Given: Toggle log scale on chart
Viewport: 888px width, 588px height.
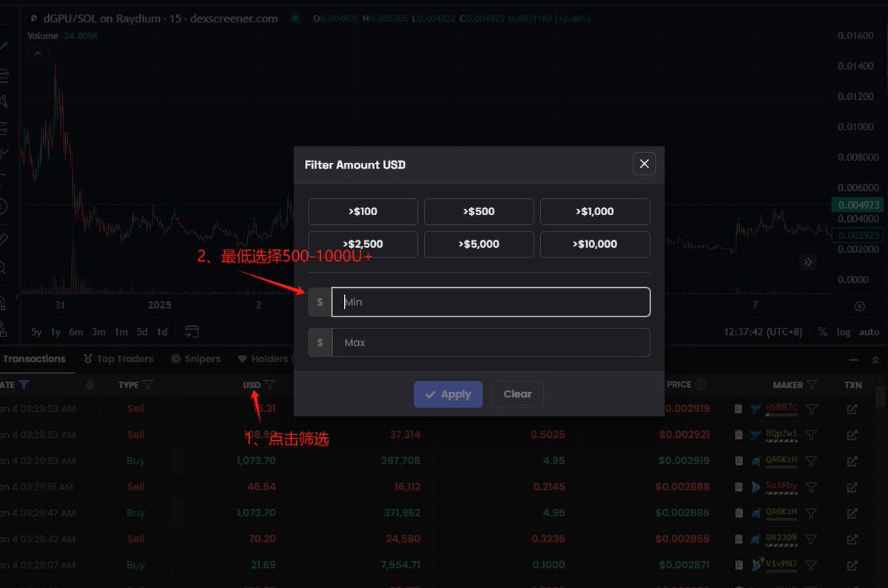Looking at the screenshot, I should (844, 332).
